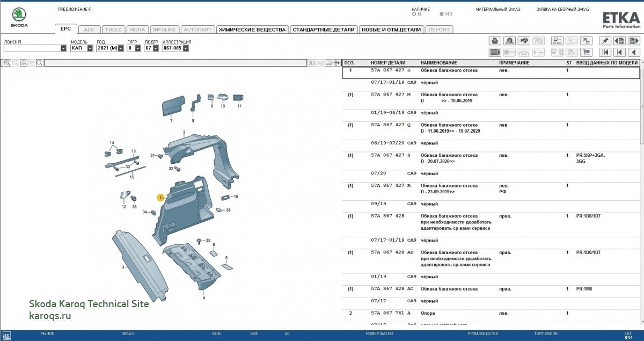
Task: Open the ELSA service information icon
Action: [x=557, y=41]
